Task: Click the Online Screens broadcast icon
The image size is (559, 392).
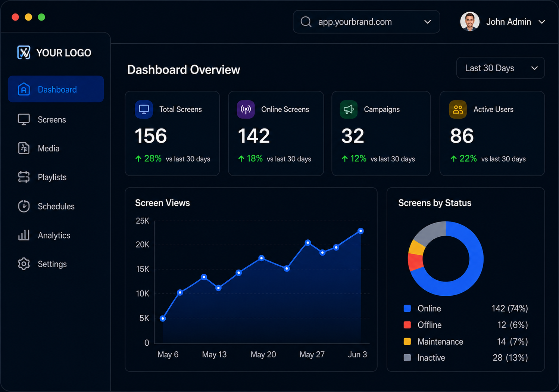Action: (246, 109)
